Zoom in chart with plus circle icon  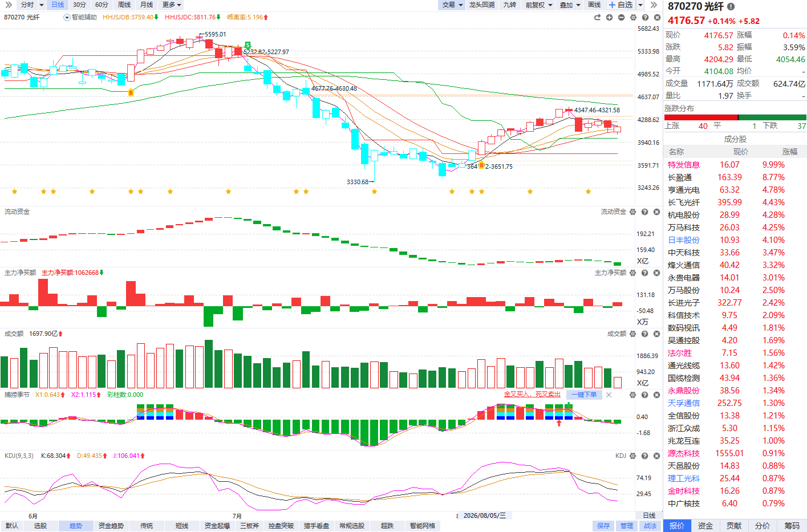click(x=610, y=17)
